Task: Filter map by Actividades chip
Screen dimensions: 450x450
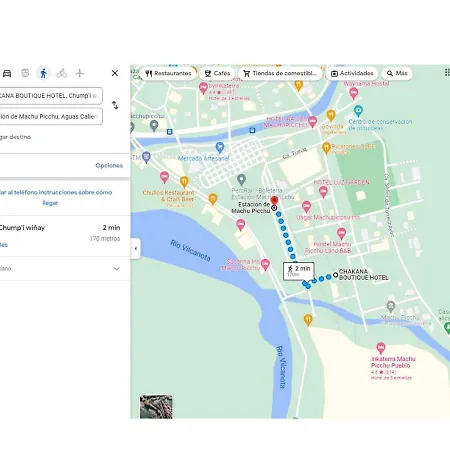Action: tap(352, 73)
